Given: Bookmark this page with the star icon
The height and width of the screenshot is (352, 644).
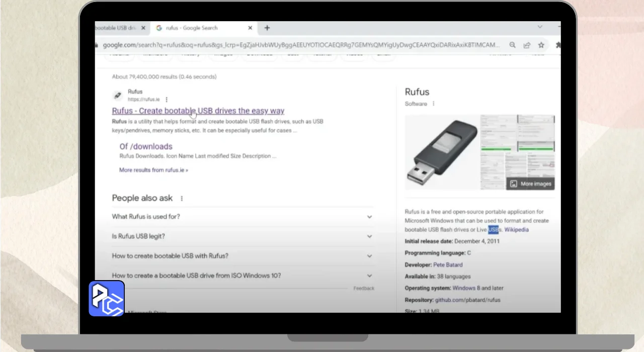Looking at the screenshot, I should click(541, 45).
